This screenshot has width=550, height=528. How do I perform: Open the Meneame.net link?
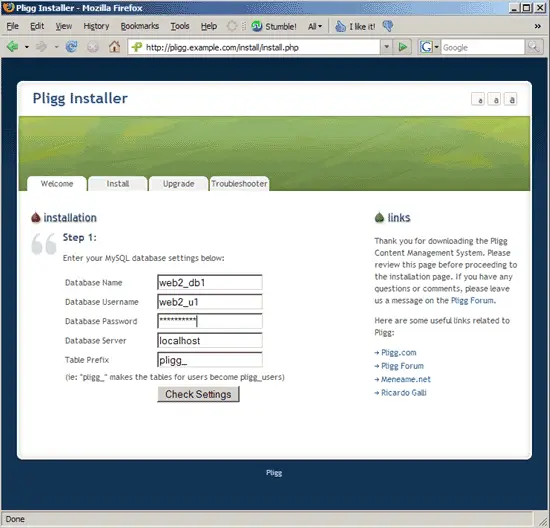(406, 379)
